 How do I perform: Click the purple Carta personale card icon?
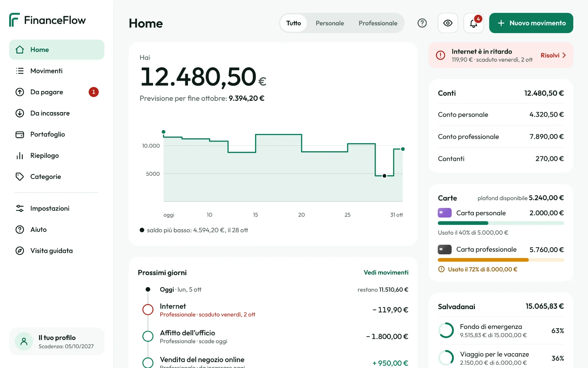click(445, 213)
